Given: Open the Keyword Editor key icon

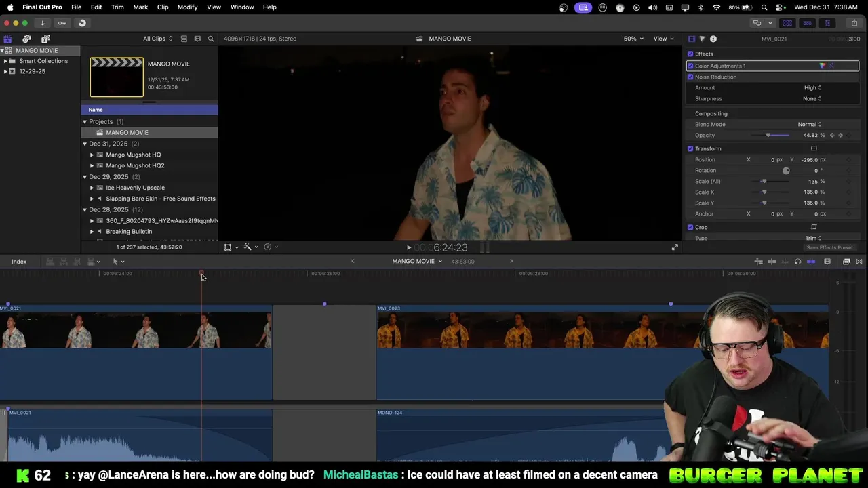Looking at the screenshot, I should [x=62, y=23].
